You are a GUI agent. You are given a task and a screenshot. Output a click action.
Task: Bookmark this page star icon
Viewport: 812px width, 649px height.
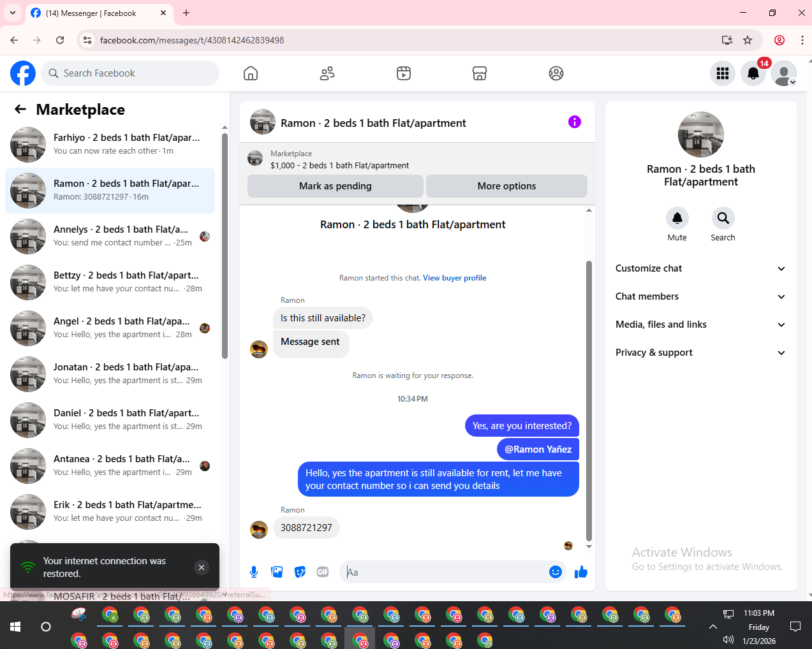(748, 40)
